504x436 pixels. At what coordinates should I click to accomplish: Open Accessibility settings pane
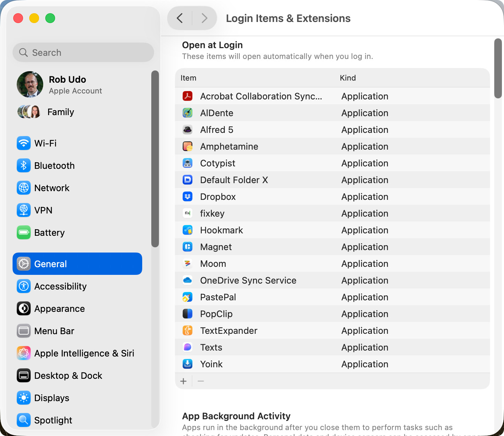(60, 286)
